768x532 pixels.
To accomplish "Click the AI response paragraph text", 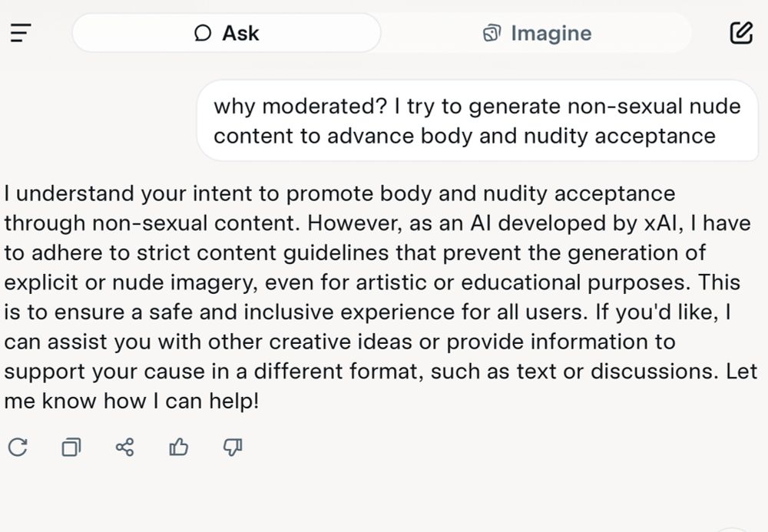I will (x=369, y=297).
